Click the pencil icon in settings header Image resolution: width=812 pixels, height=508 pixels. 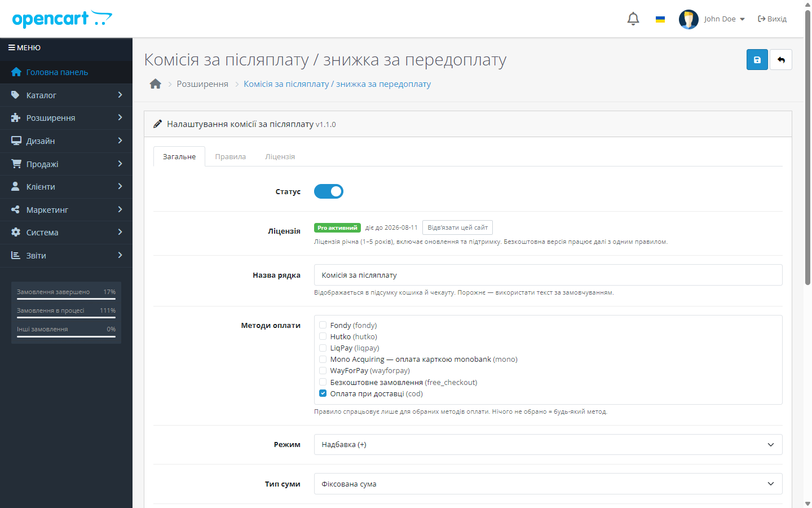[x=158, y=124]
